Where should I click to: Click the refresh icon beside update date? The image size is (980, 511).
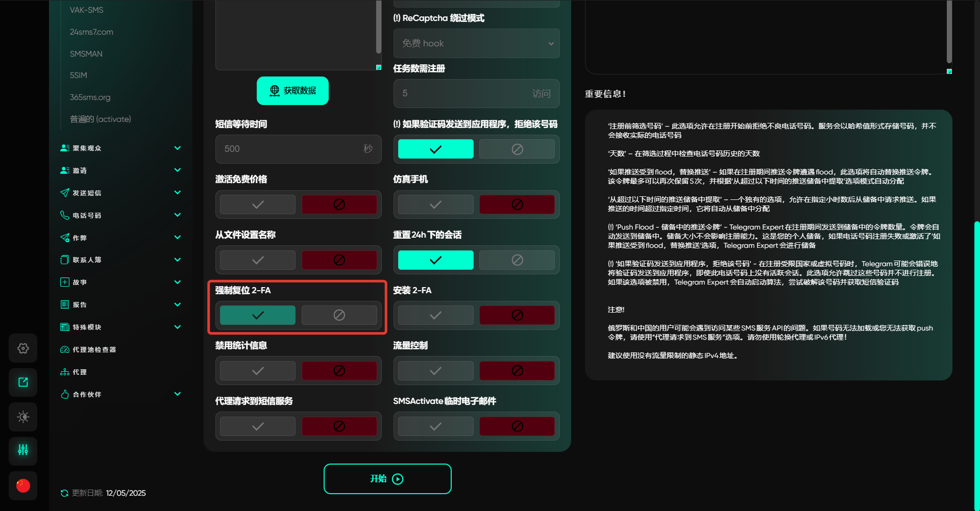[64, 493]
